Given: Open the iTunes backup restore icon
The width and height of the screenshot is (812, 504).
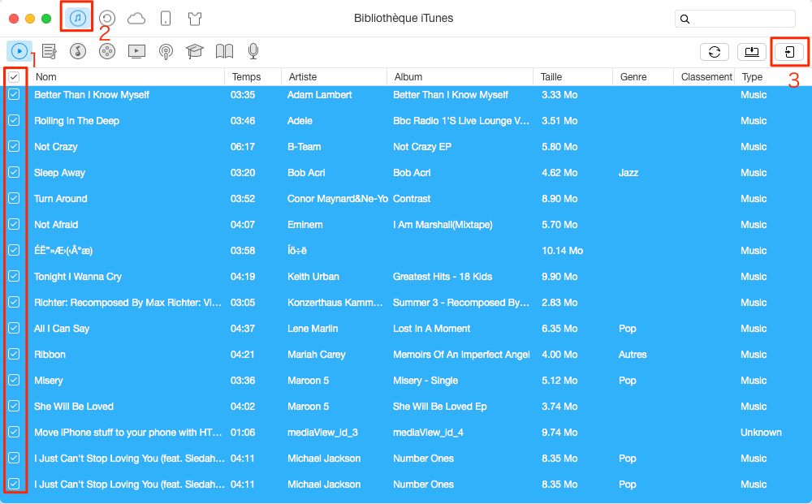Looking at the screenshot, I should pyautogui.click(x=106, y=19).
